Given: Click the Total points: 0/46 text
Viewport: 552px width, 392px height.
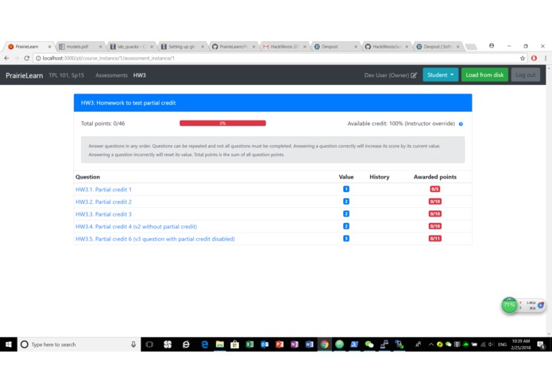Looking at the screenshot, I should (102, 124).
